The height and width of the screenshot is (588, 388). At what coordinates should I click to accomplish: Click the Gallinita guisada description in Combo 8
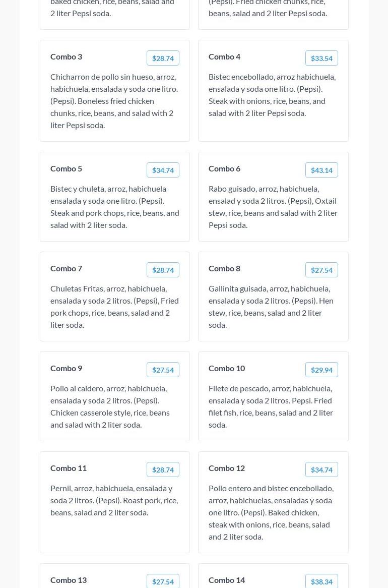pos(271,306)
